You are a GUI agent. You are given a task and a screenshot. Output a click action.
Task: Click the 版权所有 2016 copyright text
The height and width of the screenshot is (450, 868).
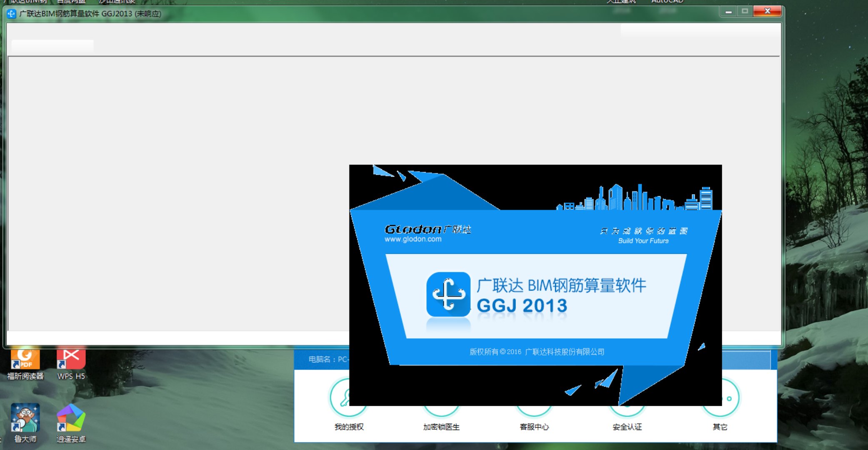537,352
